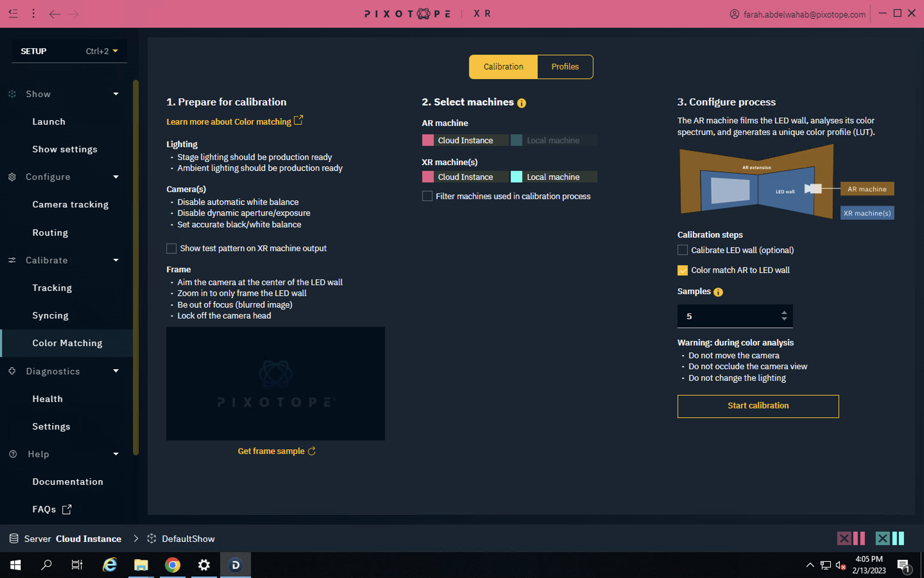Open Routing in the sidebar

click(x=50, y=232)
